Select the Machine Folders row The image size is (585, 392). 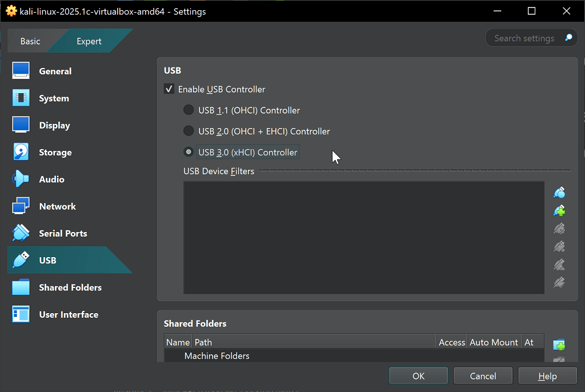(354, 355)
